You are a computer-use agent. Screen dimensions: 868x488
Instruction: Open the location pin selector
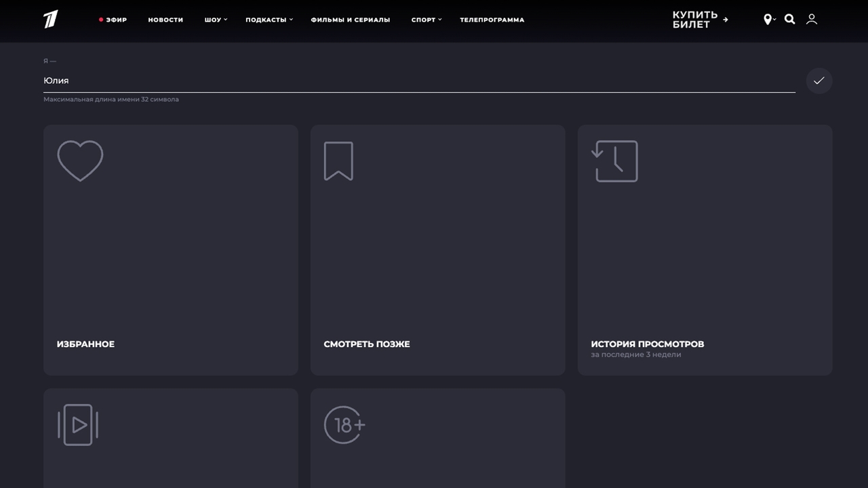770,20
